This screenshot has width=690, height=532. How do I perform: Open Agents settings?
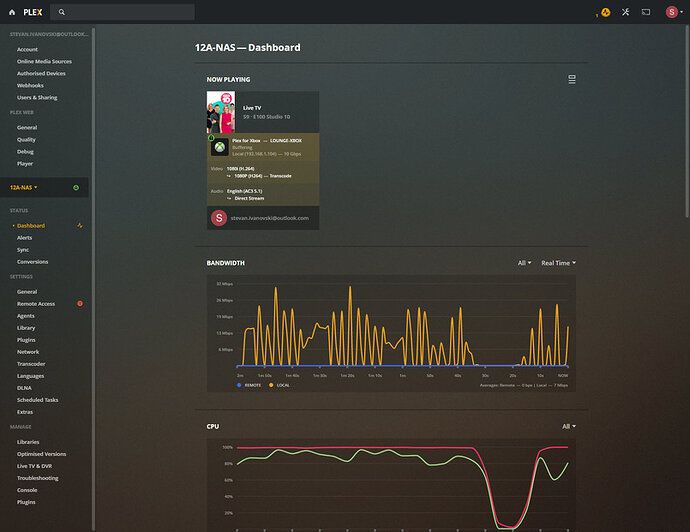click(26, 316)
